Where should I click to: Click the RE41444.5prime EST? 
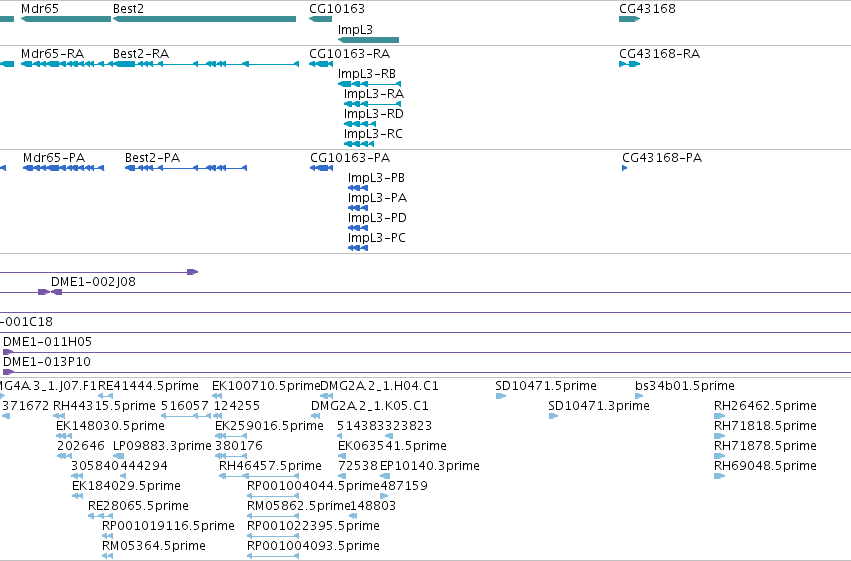105,396
